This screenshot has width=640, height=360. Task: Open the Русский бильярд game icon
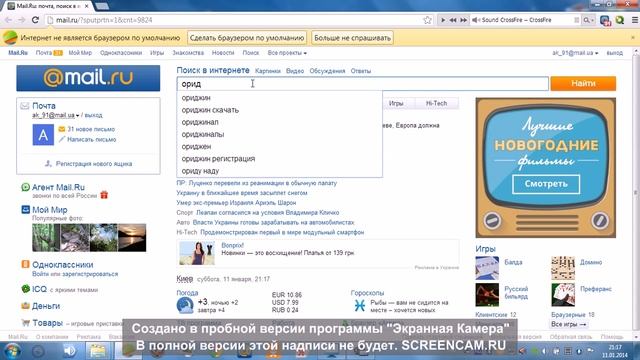(x=487, y=295)
